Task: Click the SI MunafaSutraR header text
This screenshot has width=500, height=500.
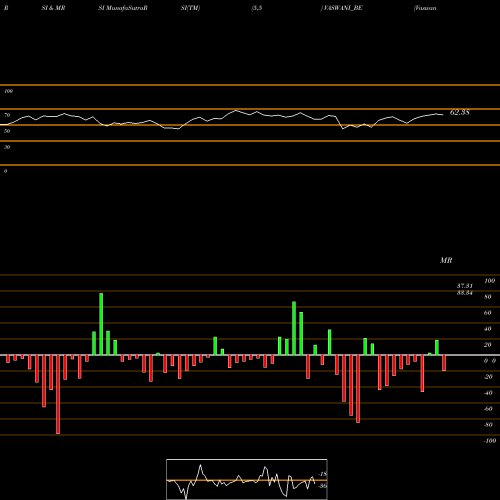Action: tap(123, 8)
